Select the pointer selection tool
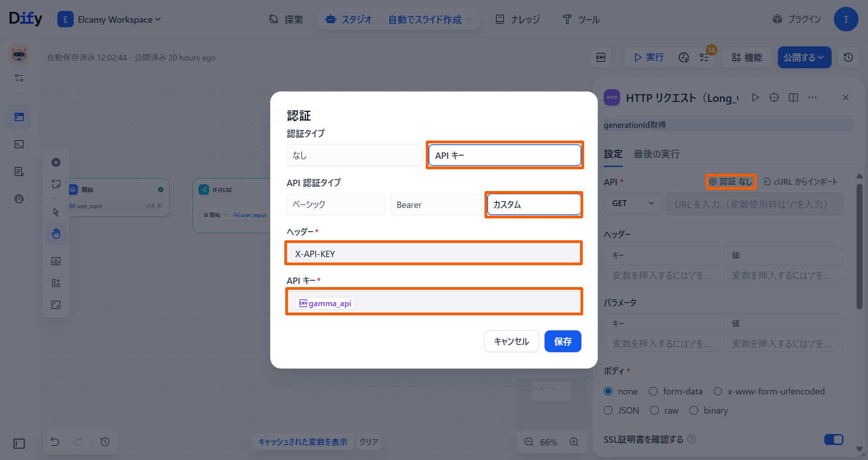Image resolution: width=868 pixels, height=460 pixels. tap(56, 212)
